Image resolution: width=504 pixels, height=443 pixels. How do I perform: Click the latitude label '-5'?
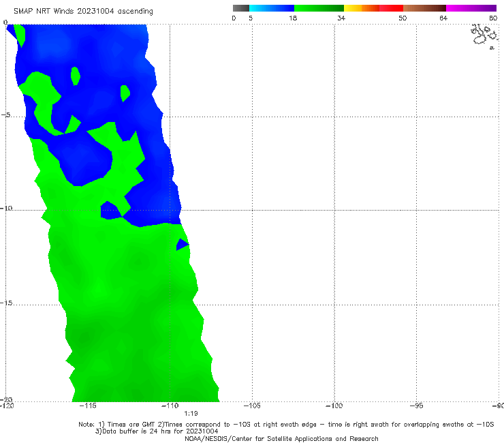(6, 115)
